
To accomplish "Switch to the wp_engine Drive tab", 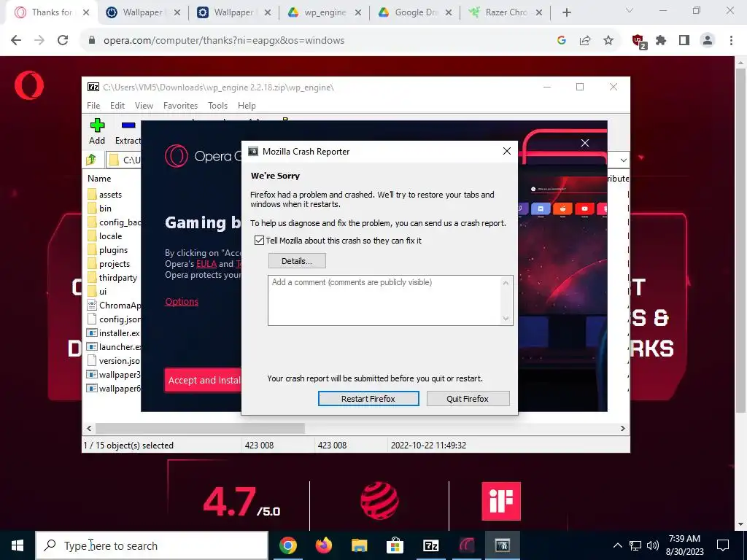I will 325,12.
